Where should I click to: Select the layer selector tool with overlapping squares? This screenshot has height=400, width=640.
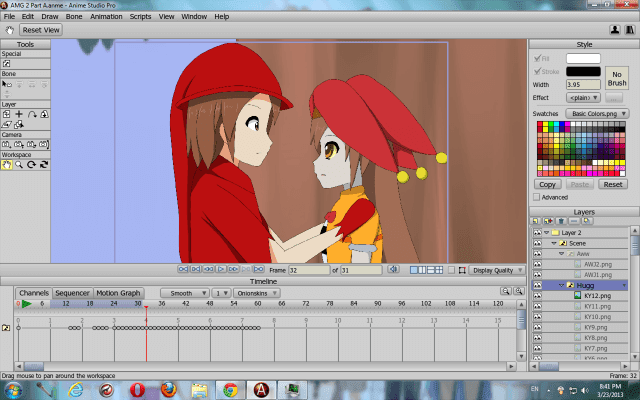tap(19, 124)
